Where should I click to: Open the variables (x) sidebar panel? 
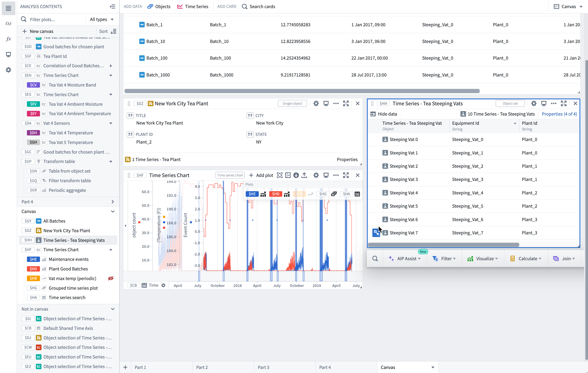tap(9, 23)
